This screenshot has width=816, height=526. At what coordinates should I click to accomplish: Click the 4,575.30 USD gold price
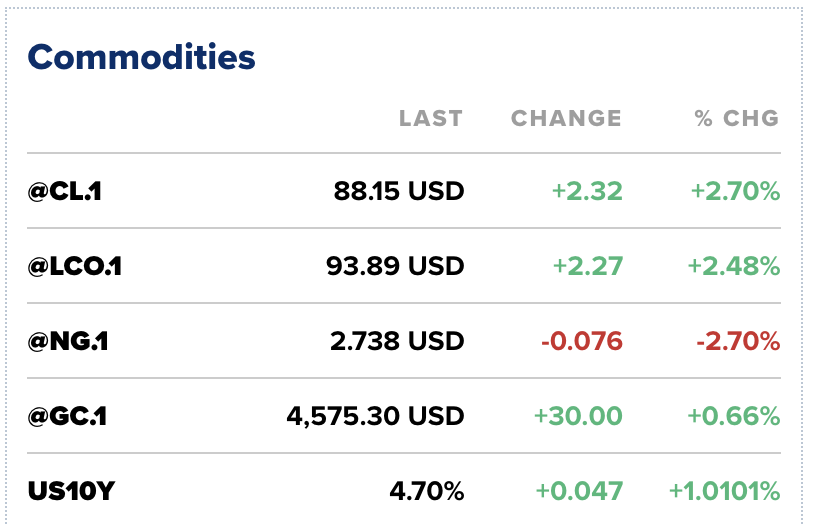pos(375,416)
